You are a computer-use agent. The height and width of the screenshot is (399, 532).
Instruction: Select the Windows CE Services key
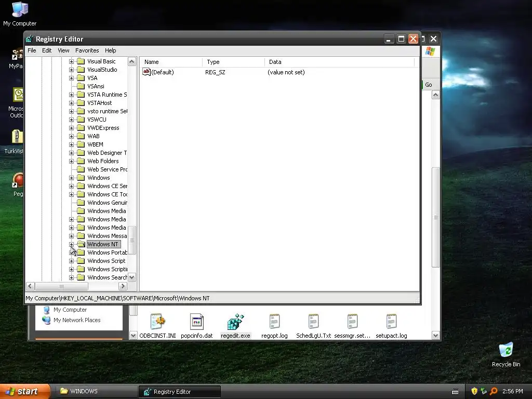click(107, 186)
